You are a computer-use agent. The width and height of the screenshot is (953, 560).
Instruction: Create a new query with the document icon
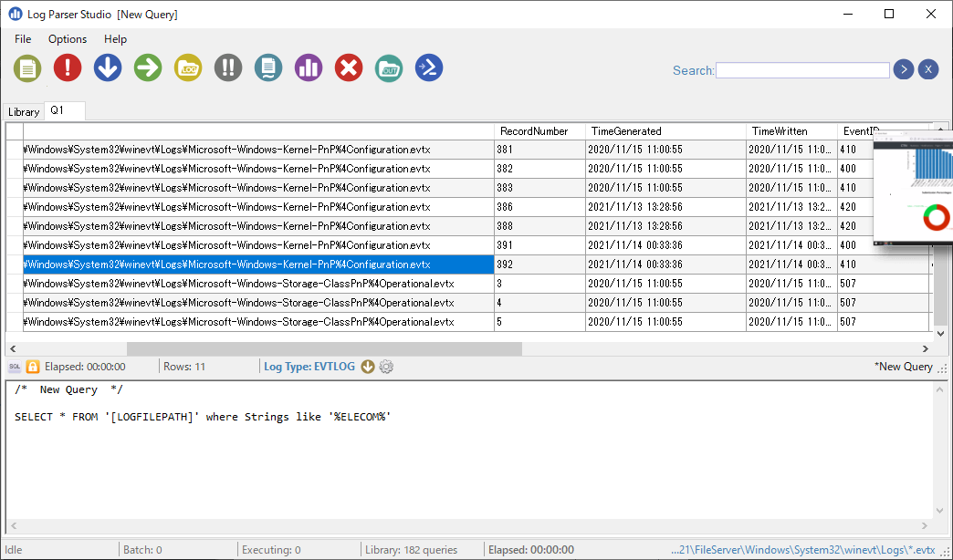click(26, 67)
